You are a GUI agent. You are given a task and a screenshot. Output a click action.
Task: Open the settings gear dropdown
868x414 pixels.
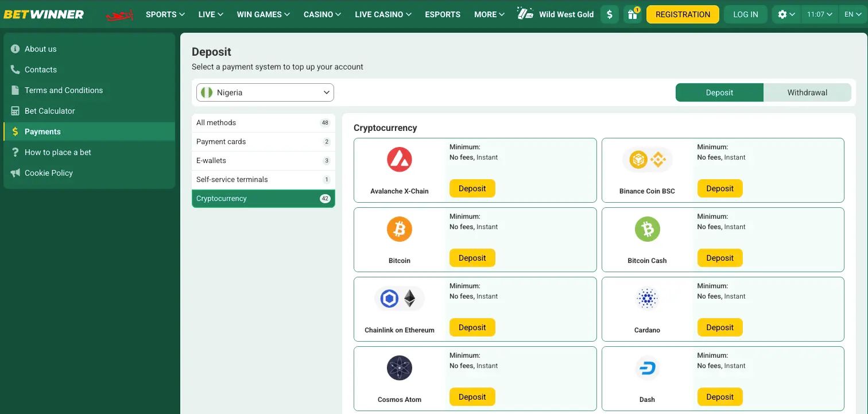786,14
